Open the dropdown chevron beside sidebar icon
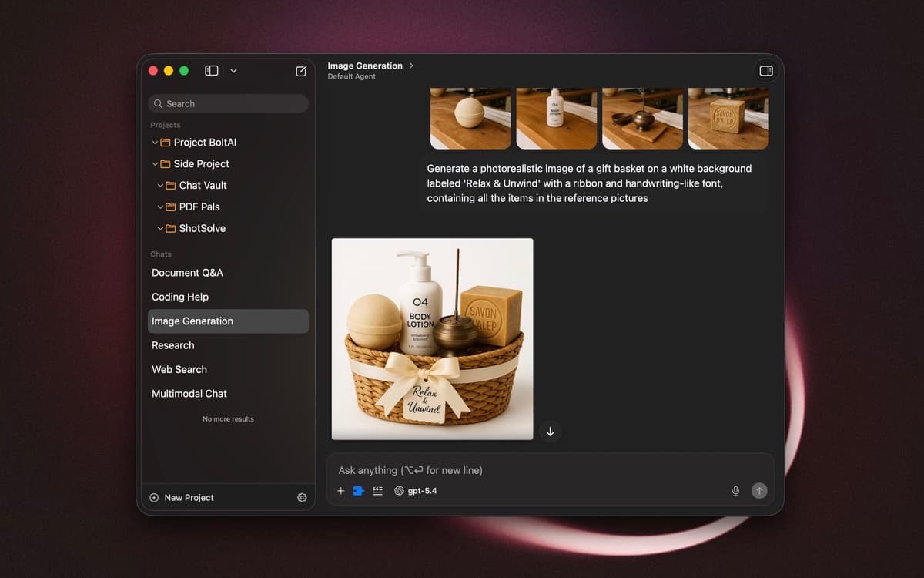This screenshot has height=578, width=924. (233, 71)
